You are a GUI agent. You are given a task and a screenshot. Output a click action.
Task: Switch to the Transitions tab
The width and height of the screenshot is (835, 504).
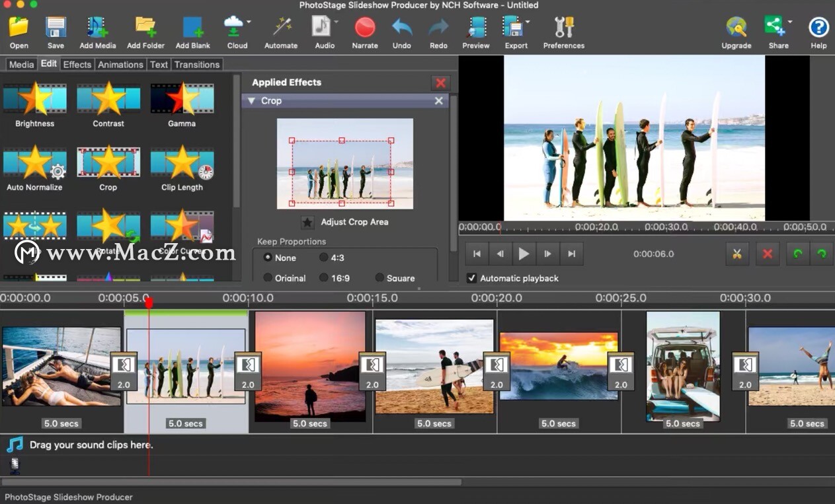(197, 64)
